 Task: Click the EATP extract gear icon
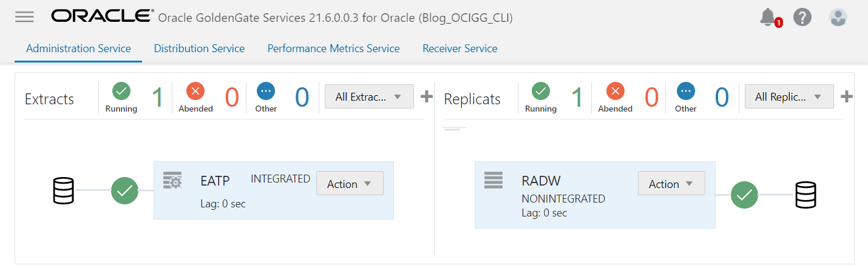(x=172, y=180)
